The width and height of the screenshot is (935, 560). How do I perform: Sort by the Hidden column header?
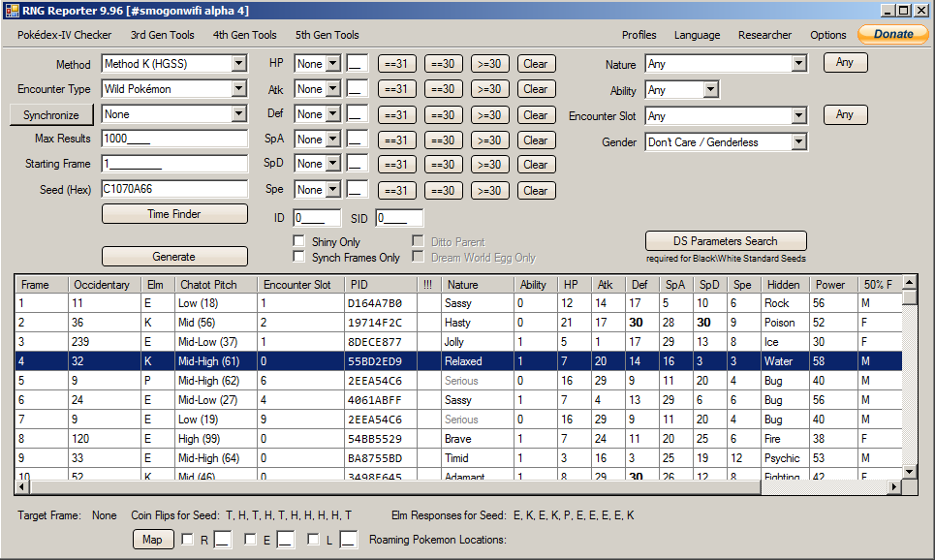(785, 285)
